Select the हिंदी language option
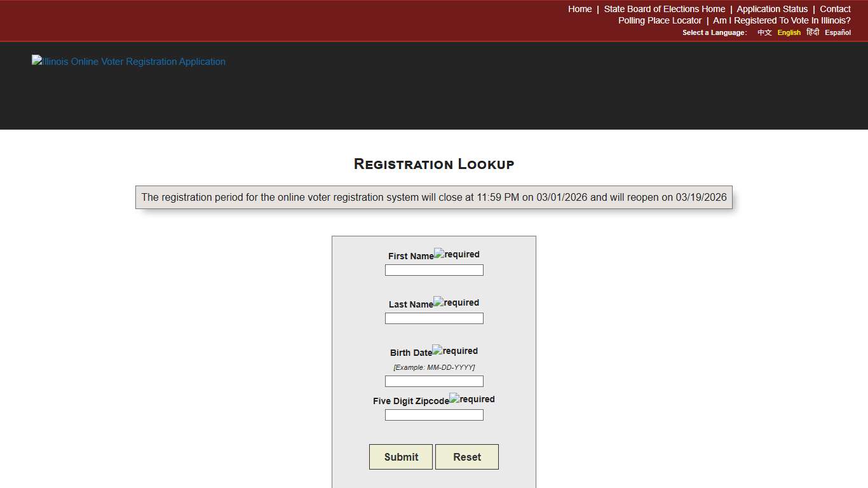 (x=812, y=32)
